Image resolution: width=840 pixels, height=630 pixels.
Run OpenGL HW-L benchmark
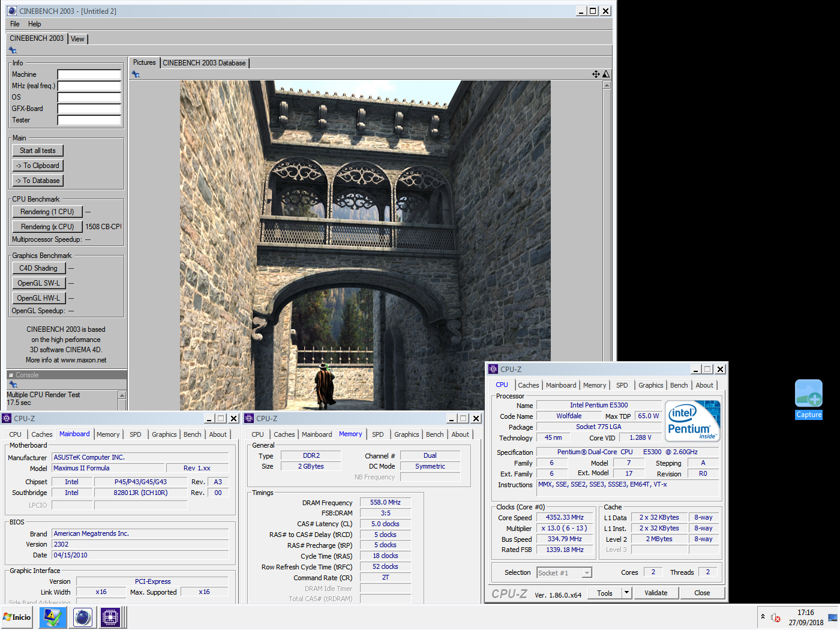click(38, 298)
